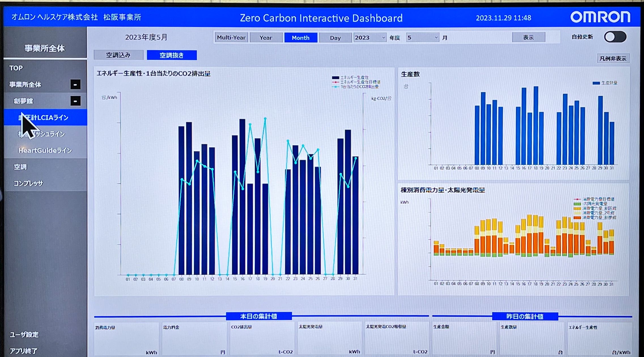Select 空調込み option
The height and width of the screenshot is (357, 644).
click(x=118, y=55)
